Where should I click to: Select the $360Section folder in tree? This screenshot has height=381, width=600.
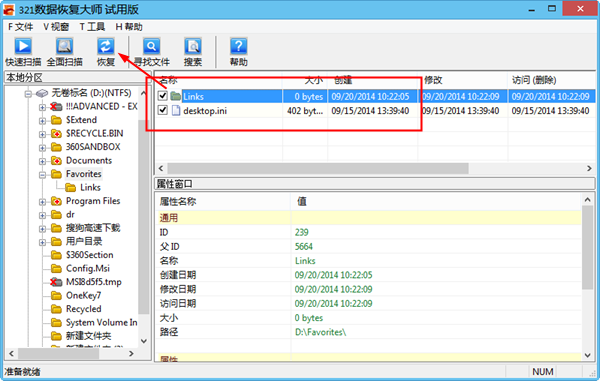pyautogui.click(x=90, y=255)
